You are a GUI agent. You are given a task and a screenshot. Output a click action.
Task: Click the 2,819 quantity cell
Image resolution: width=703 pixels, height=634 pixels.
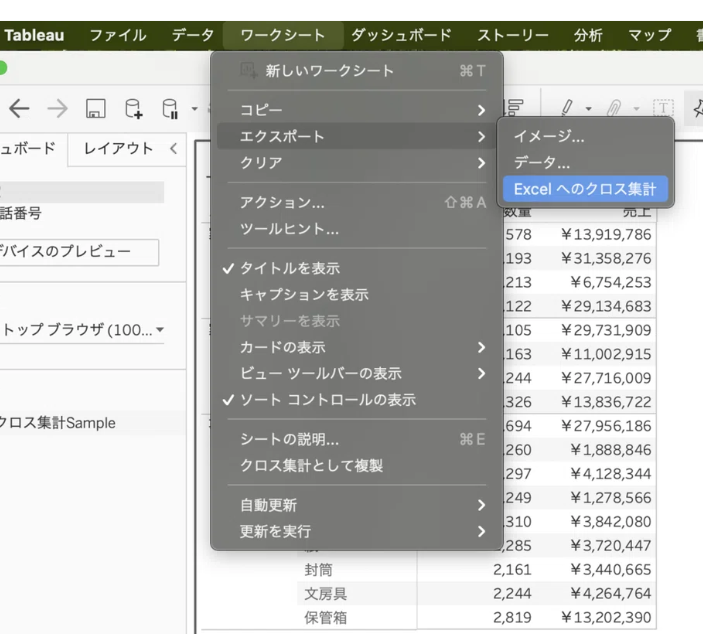512,617
